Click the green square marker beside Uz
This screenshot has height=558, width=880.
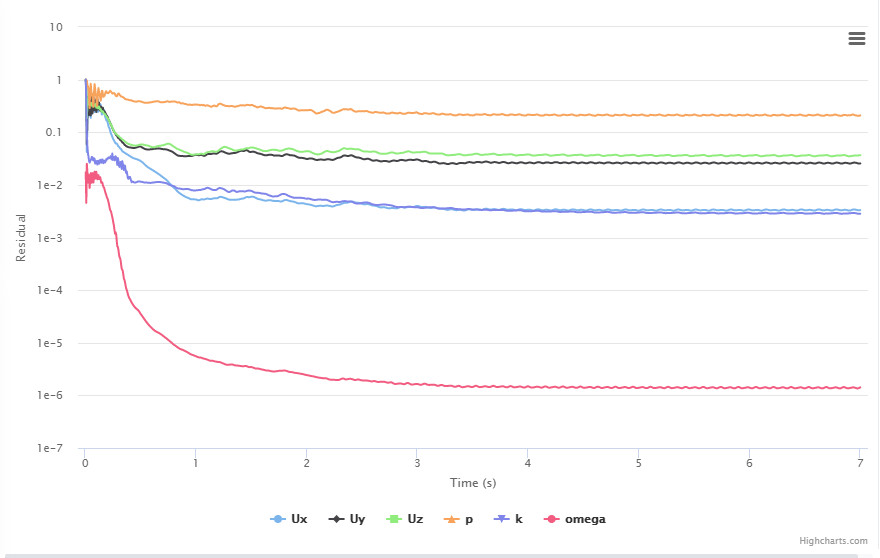coord(393,519)
